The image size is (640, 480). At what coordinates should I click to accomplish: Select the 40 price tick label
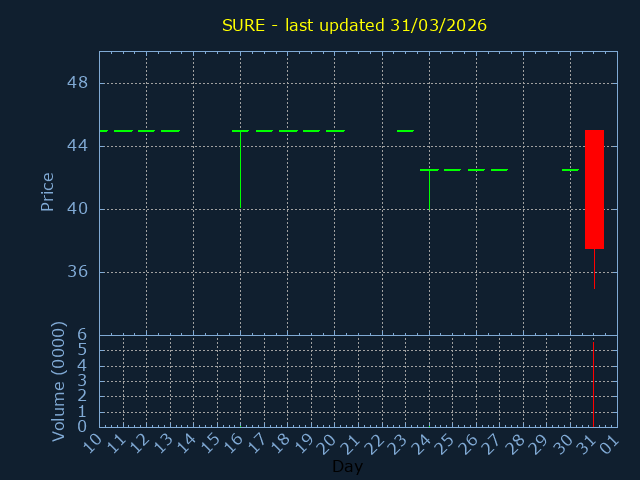click(x=77, y=209)
